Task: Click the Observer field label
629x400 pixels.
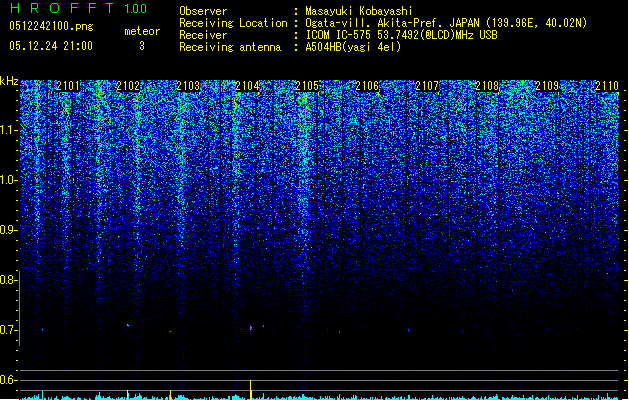Action: [203, 11]
